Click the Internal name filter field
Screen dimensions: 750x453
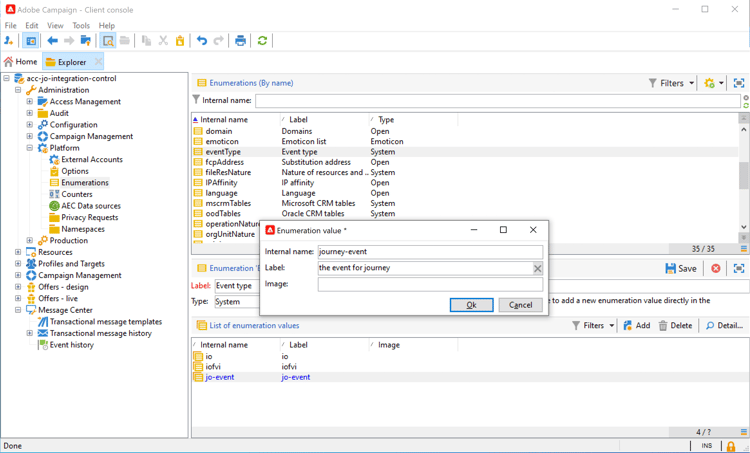[497, 100]
